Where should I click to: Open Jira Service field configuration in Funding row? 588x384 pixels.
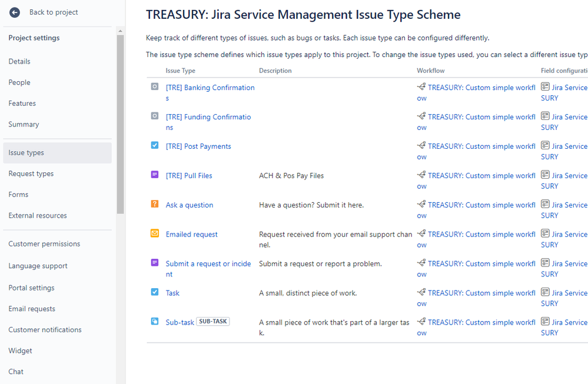(564, 122)
